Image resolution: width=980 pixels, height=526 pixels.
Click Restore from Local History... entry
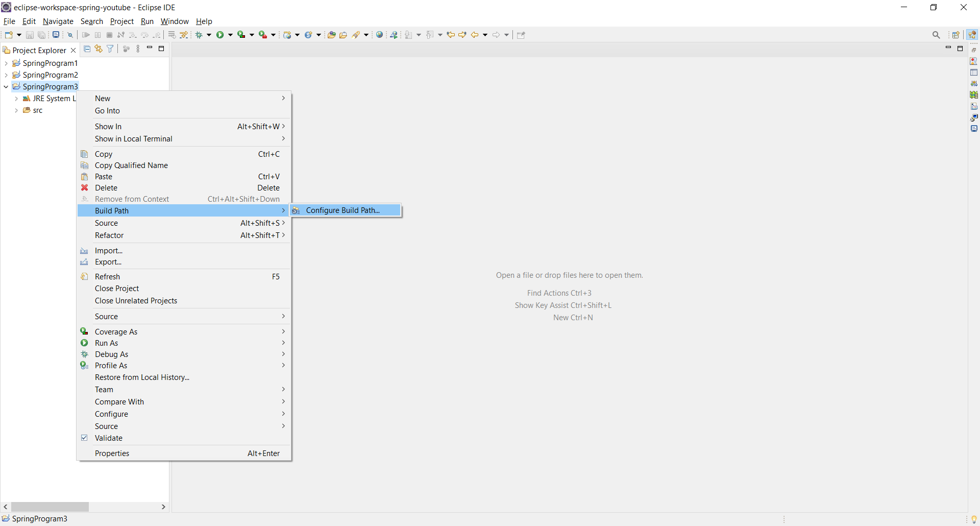pyautogui.click(x=184, y=377)
